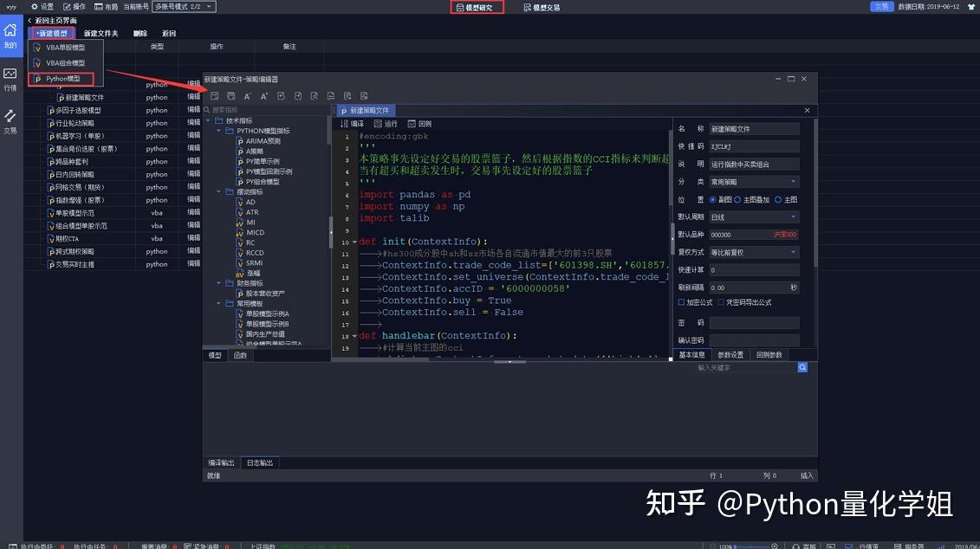Screen dimensions: 980x549
Task: Save the strategy file in editor toolbar
Action: pyautogui.click(x=214, y=95)
